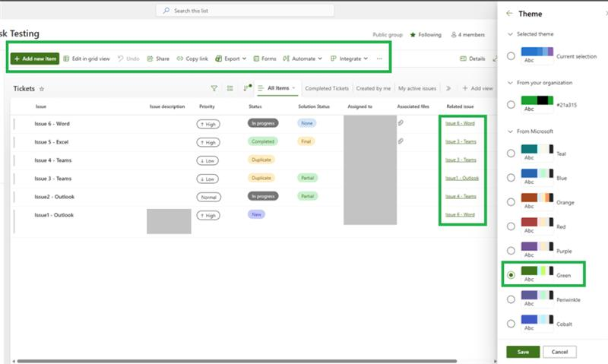Follow related issue link in Issue 6 row
The width and height of the screenshot is (608, 364).
(x=460, y=123)
